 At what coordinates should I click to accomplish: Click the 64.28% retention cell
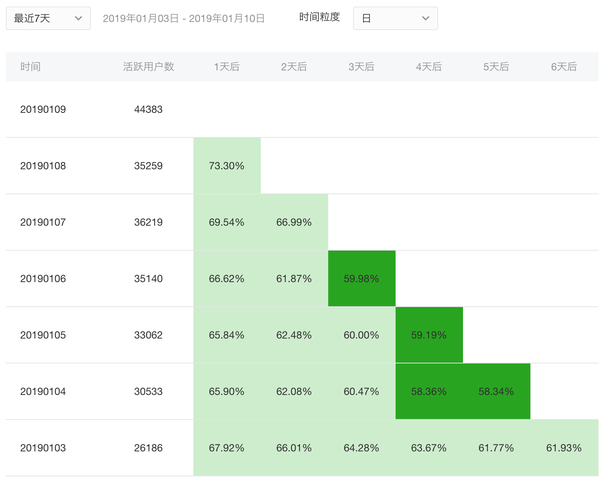pos(362,448)
